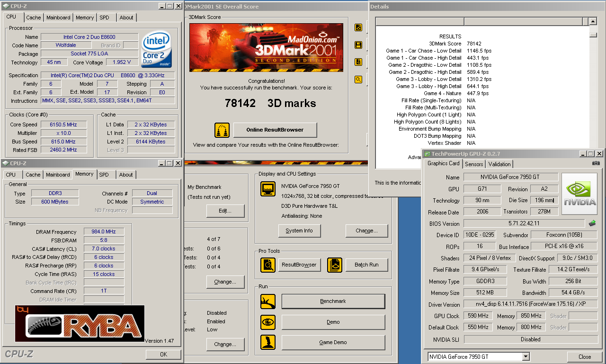Screen dimensions: 606x364
Task: Click the ResultBrowser button in Pro Tools
Action: coord(299,265)
